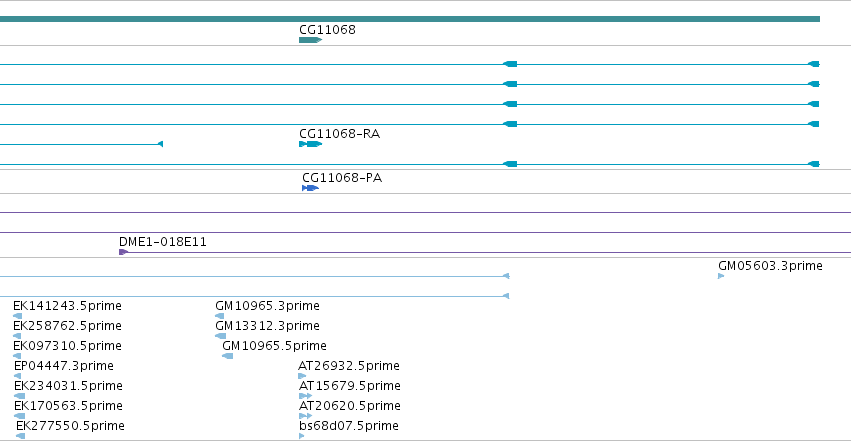Select the CG11068-PA protein glyph

tap(310, 188)
